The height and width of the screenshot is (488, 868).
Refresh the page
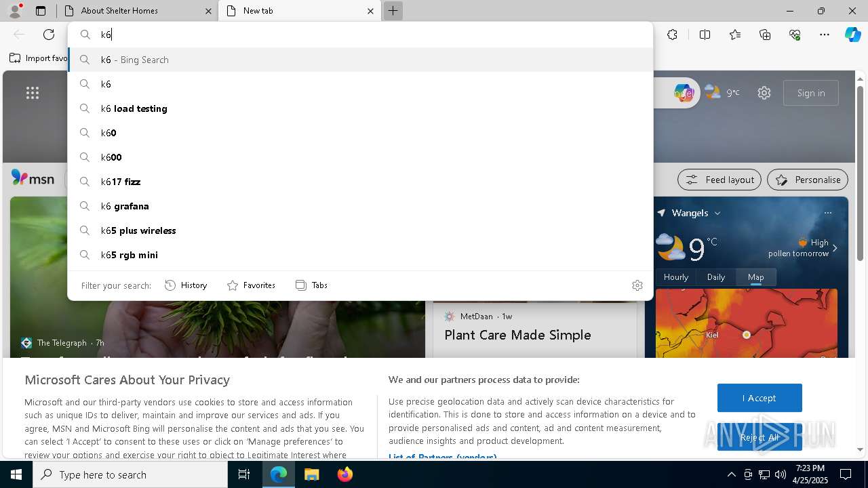pyautogui.click(x=49, y=35)
